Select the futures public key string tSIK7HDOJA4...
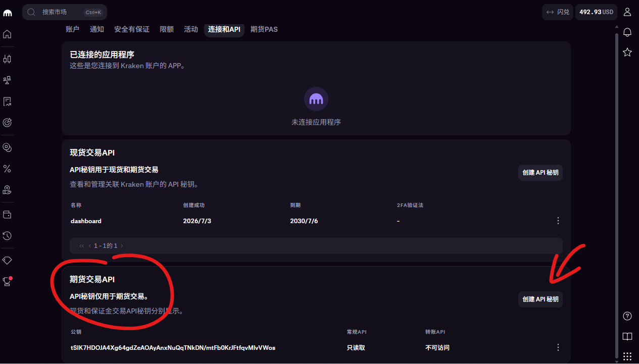639x364 pixels. click(173, 348)
